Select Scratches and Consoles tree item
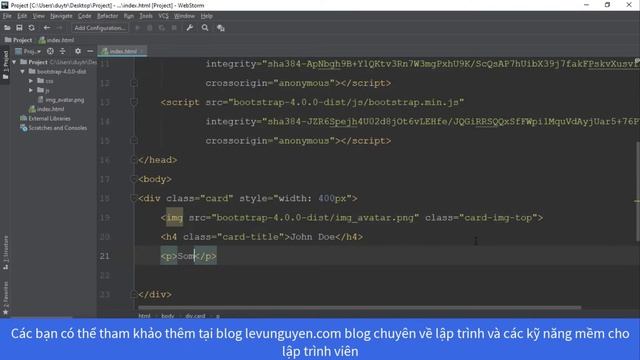 [53, 128]
